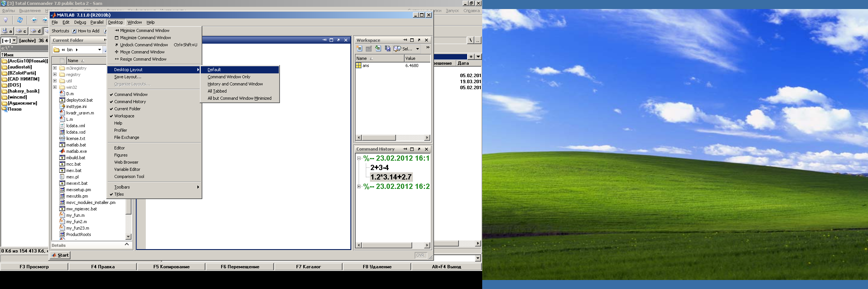Choose Command Window Only layout
The width and height of the screenshot is (868, 289).
[x=240, y=77]
